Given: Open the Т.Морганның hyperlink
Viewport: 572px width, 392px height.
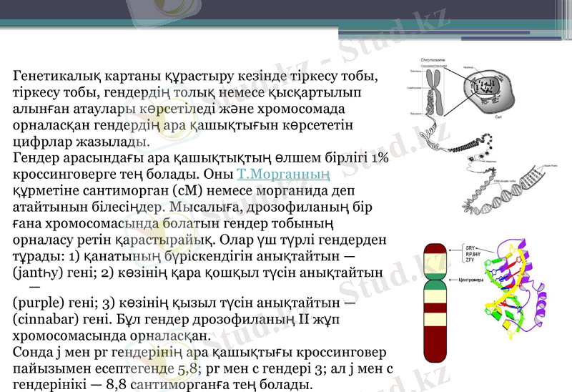Looking at the screenshot, I should pyautogui.click(x=283, y=175).
